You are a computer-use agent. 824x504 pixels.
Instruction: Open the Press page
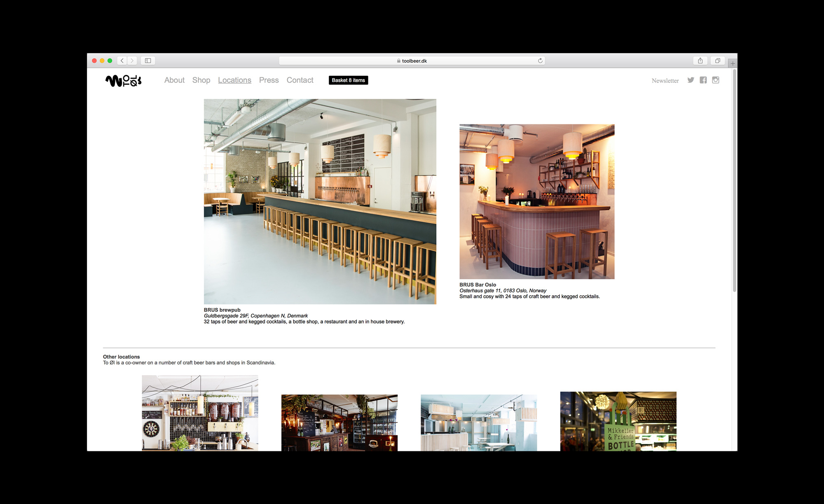269,80
